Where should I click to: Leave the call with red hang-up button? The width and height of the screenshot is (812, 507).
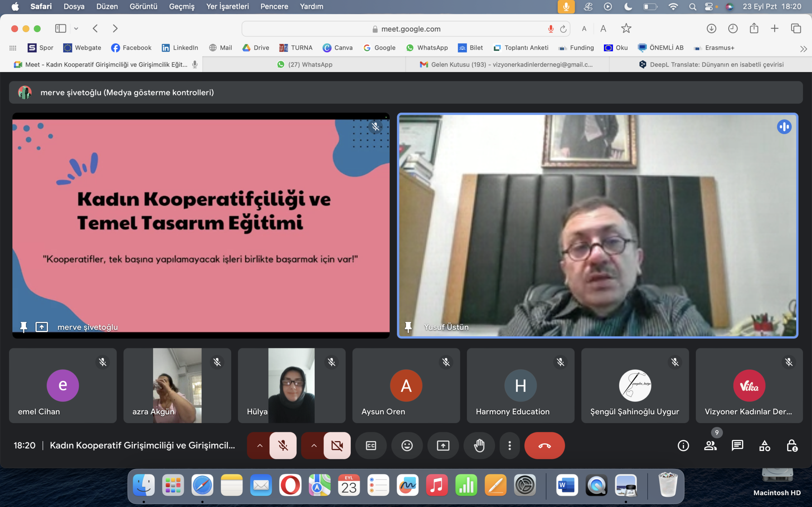pos(544,446)
